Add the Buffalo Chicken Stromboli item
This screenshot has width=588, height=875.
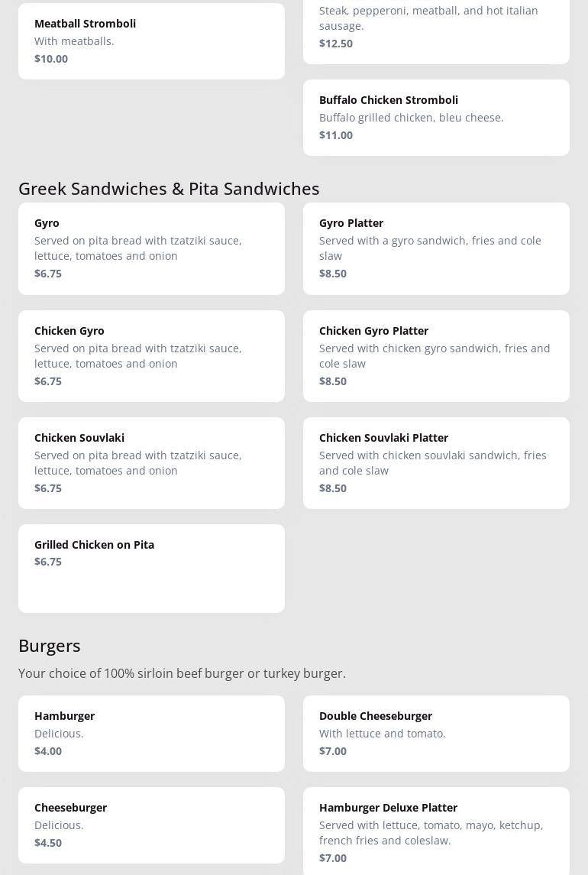(x=436, y=117)
